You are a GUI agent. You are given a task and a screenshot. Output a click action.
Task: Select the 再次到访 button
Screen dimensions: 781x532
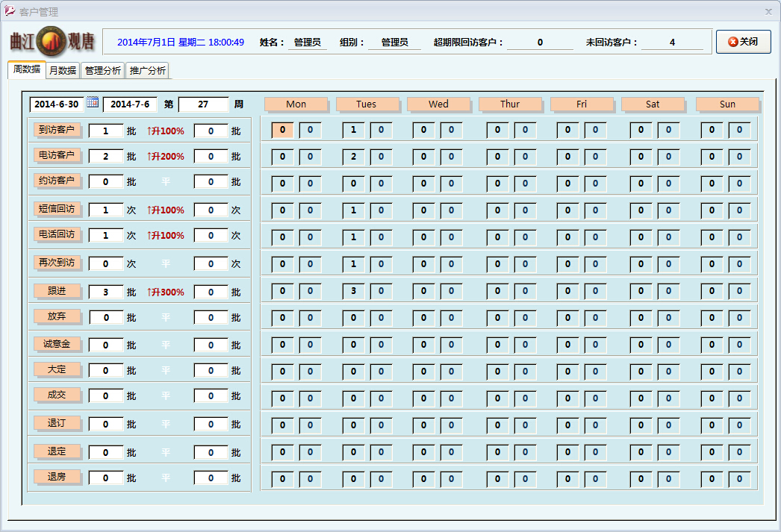tap(57, 263)
